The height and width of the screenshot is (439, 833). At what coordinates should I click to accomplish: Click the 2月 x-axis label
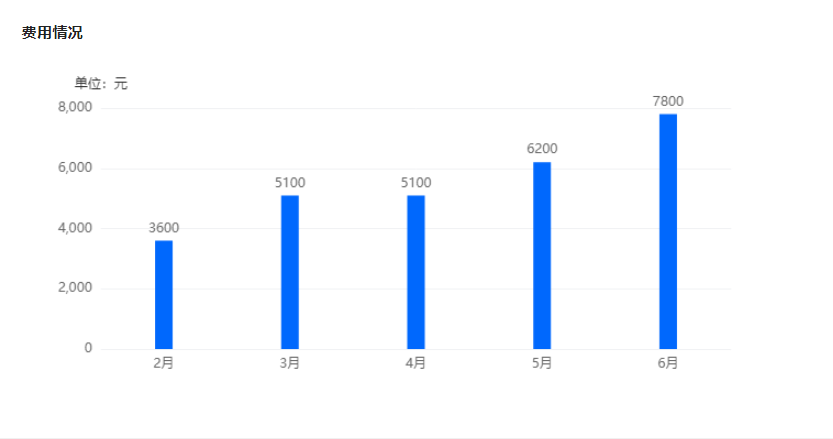pos(164,364)
